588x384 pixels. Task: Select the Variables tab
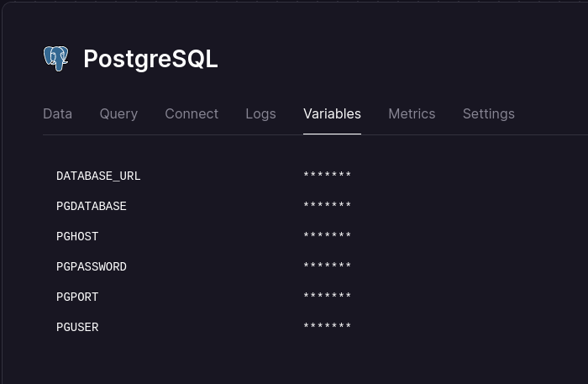(332, 113)
